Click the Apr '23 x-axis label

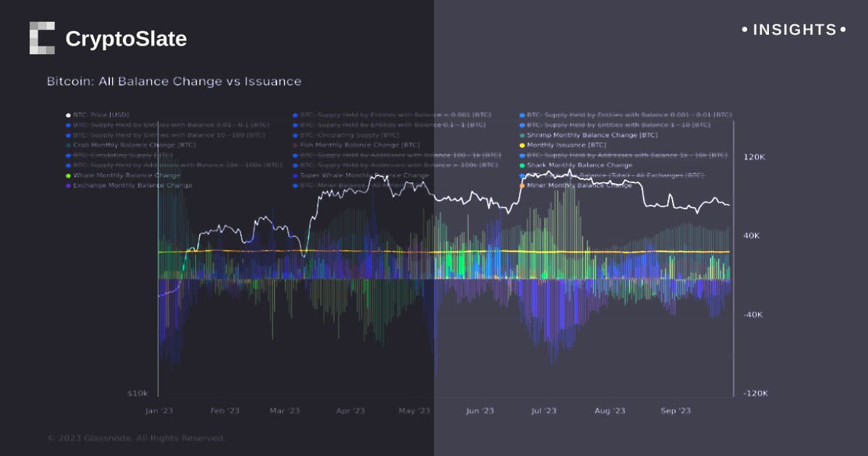(350, 411)
